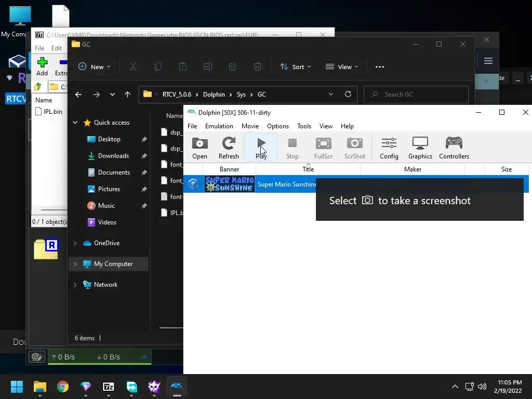Screen dimensions: 532x399
Task: Toggle fullscreen with FullScr icon
Action: click(323, 148)
